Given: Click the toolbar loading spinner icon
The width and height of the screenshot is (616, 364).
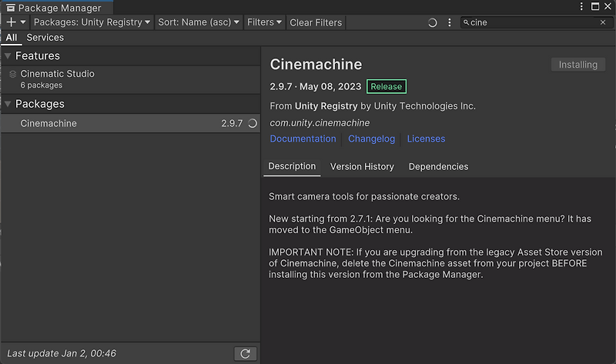Looking at the screenshot, I should (432, 23).
